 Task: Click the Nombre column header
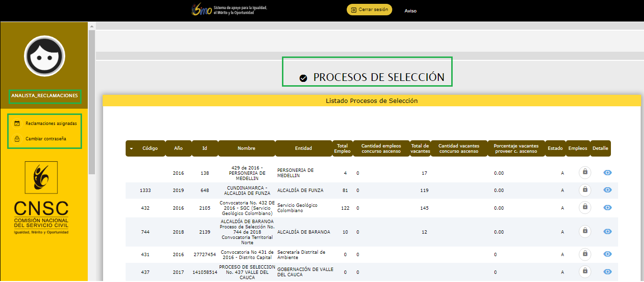pos(246,148)
